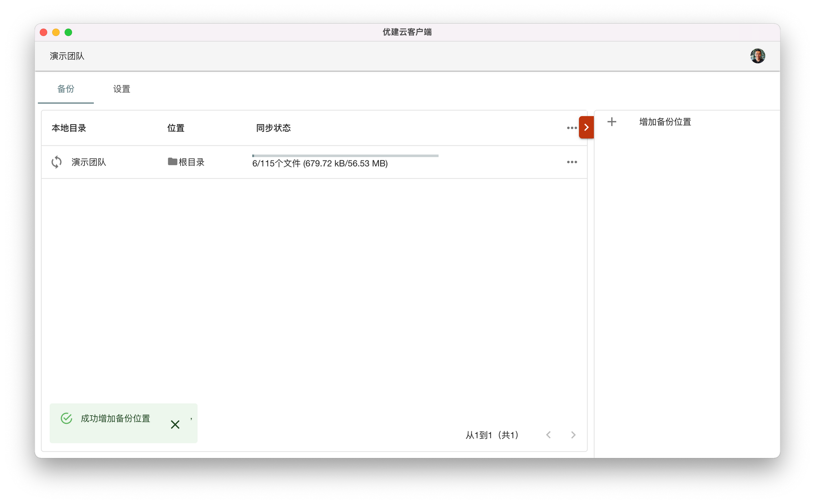
Task: Open the three-dot menu for 演示团队 row
Action: coord(572,162)
